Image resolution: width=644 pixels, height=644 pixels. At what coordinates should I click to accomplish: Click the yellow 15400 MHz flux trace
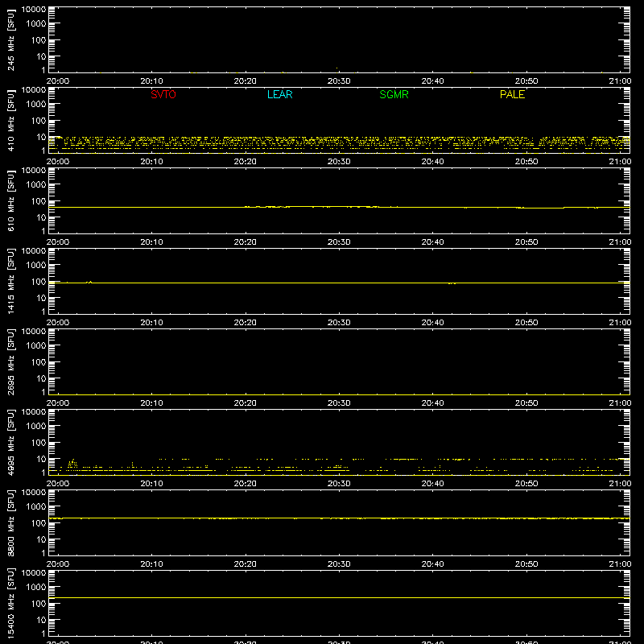click(339, 597)
